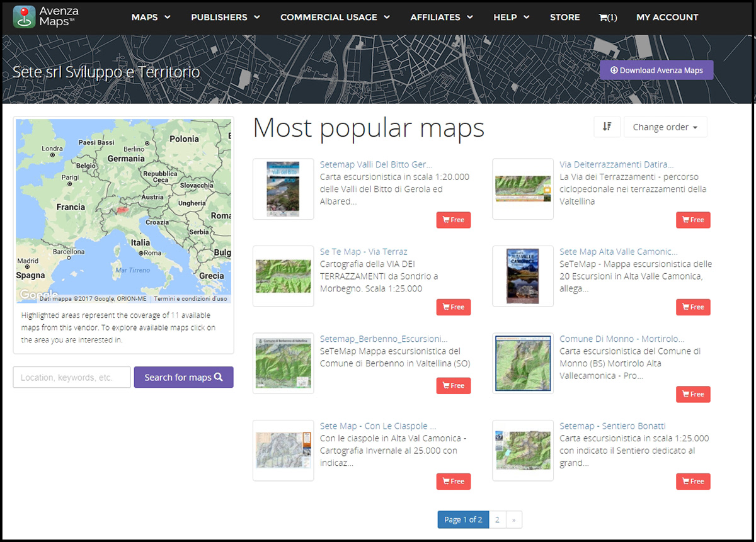Open the Store page
This screenshot has height=542, width=756.
(x=564, y=18)
